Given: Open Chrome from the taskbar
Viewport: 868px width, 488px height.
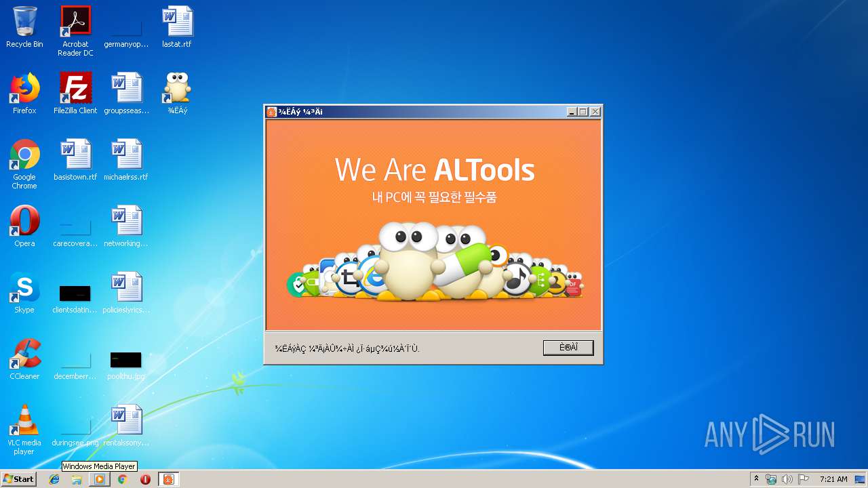Looking at the screenshot, I should point(122,479).
